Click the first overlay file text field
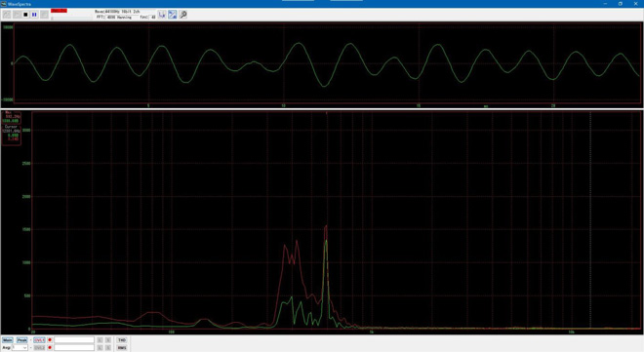644x352 pixels. (74, 340)
